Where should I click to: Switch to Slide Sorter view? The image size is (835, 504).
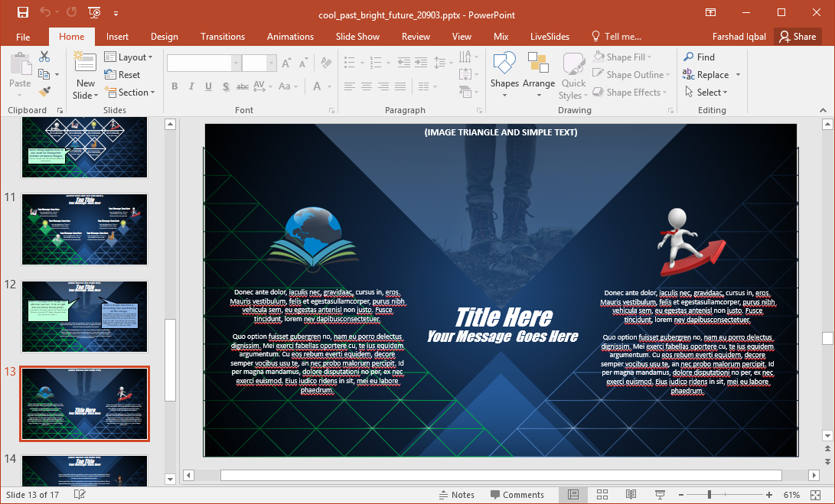(602, 494)
